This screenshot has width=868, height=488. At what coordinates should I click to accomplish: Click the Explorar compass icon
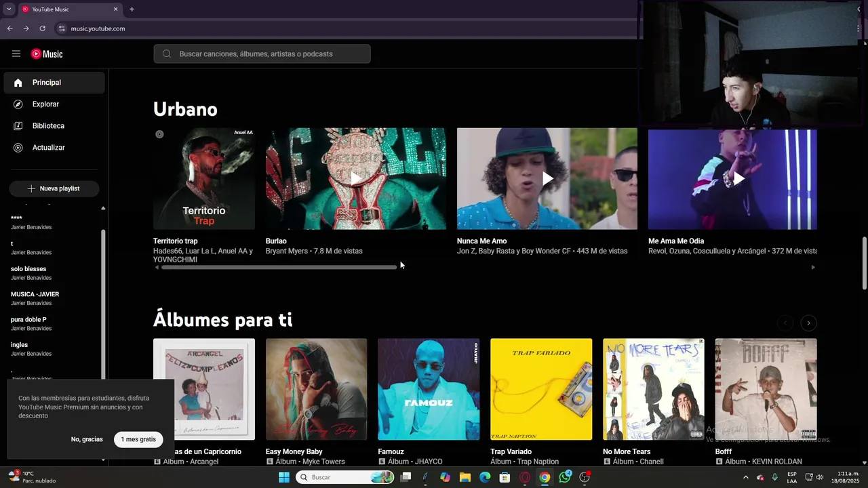pyautogui.click(x=18, y=104)
